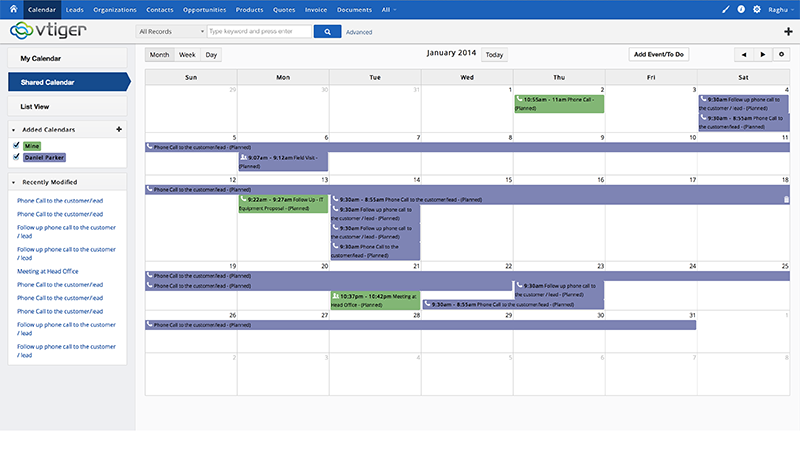800x461 pixels.
Task: Click the blue search magnifier button
Action: point(327,32)
